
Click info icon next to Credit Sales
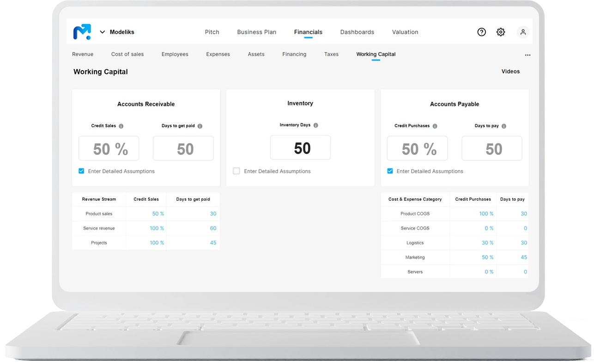(121, 126)
